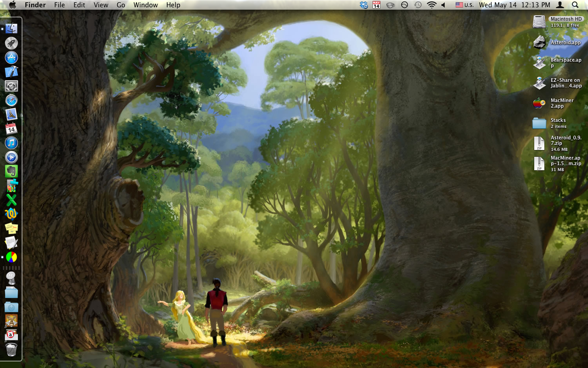This screenshot has height=368, width=588.
Task: Launch Evernote elephant icon in dock
Action: 11,171
